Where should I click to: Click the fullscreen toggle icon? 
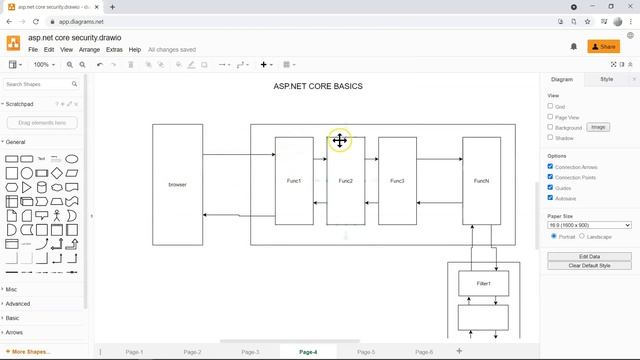point(613,64)
